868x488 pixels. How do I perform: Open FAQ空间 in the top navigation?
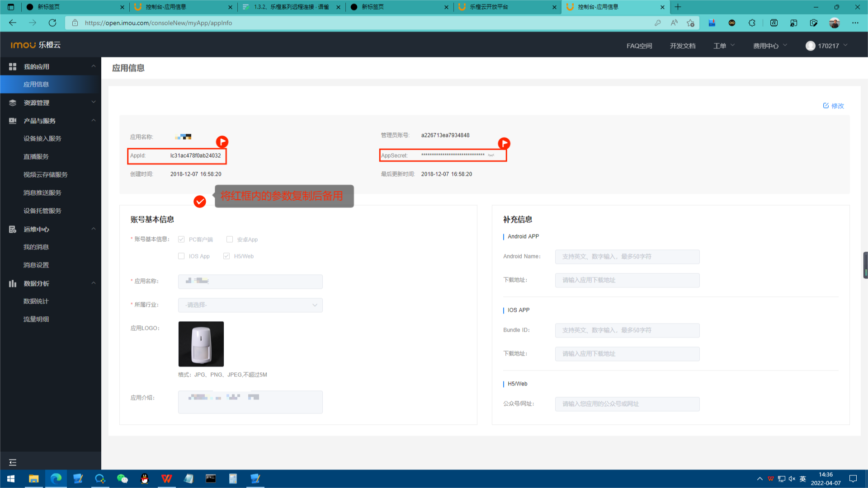(x=639, y=46)
